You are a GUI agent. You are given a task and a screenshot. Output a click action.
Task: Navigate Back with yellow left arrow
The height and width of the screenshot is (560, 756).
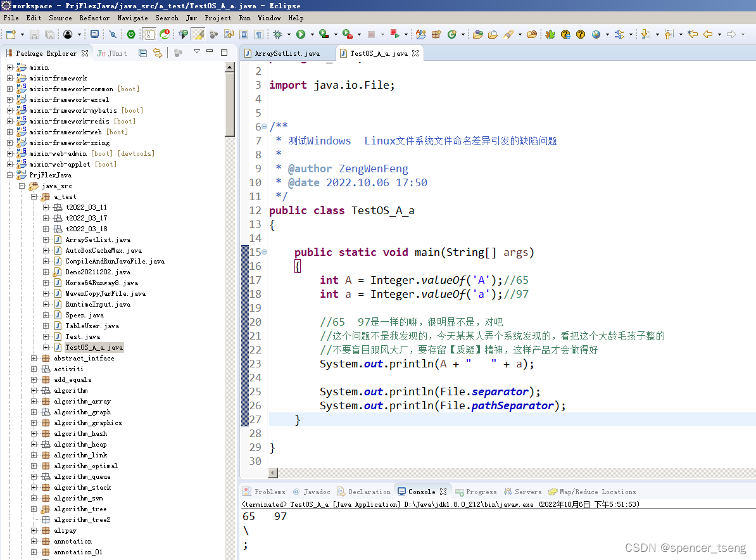pos(708,34)
